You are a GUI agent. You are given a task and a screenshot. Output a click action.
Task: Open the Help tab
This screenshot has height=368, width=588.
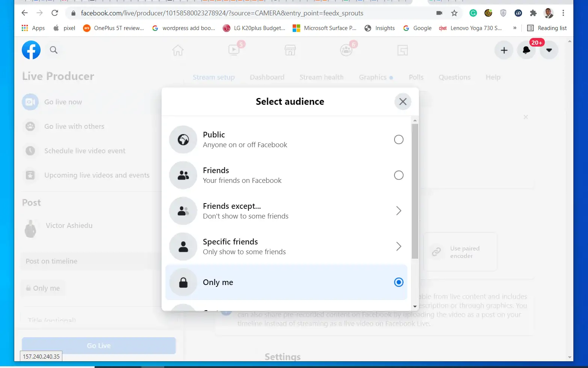click(x=493, y=77)
